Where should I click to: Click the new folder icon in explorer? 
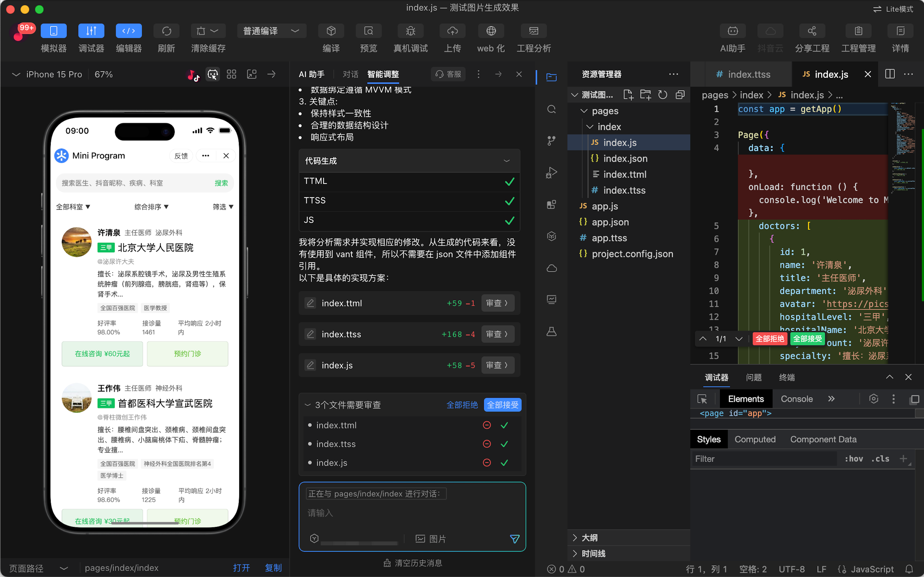(x=645, y=95)
